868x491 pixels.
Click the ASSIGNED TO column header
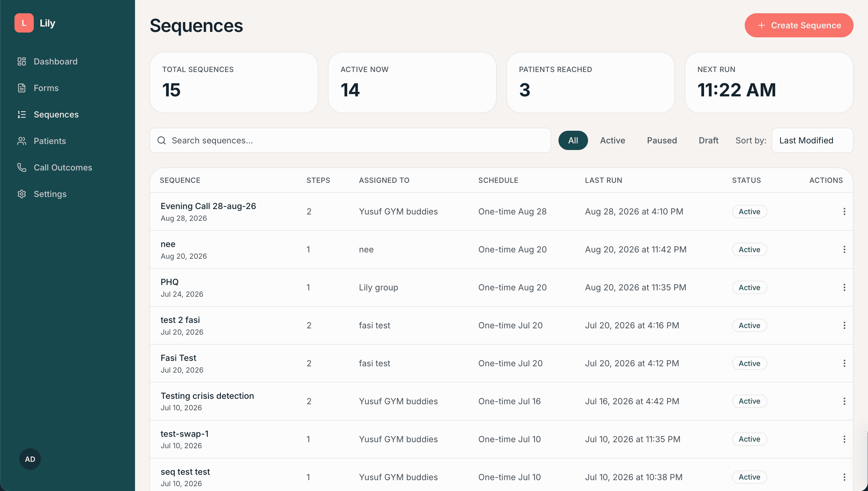pos(384,180)
